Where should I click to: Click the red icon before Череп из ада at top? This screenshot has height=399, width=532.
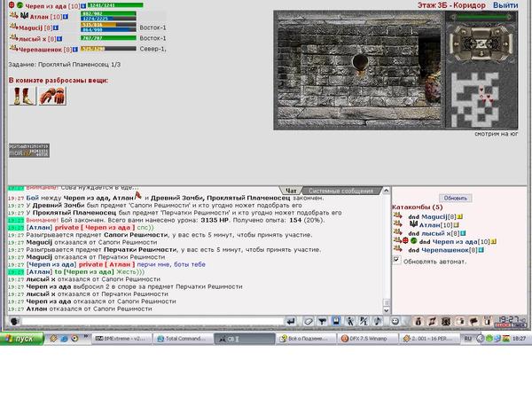tap(12, 5)
